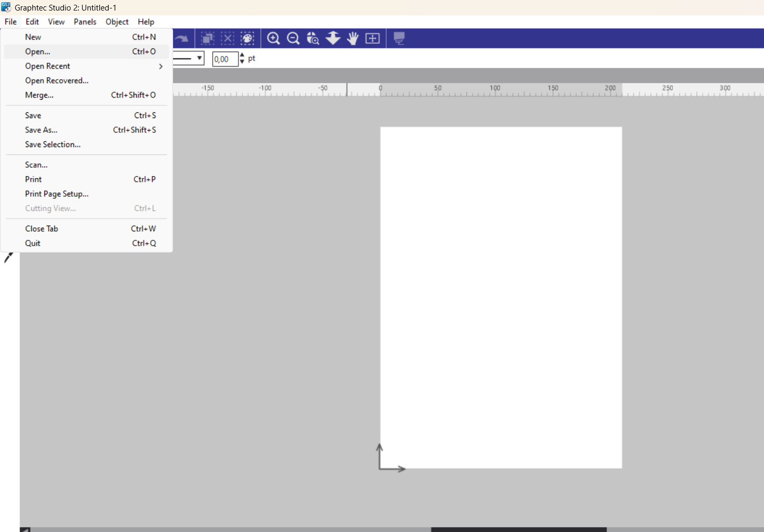The image size is (764, 532).
Task: Increase line thickness with up stepper arrow
Action: 242,55
